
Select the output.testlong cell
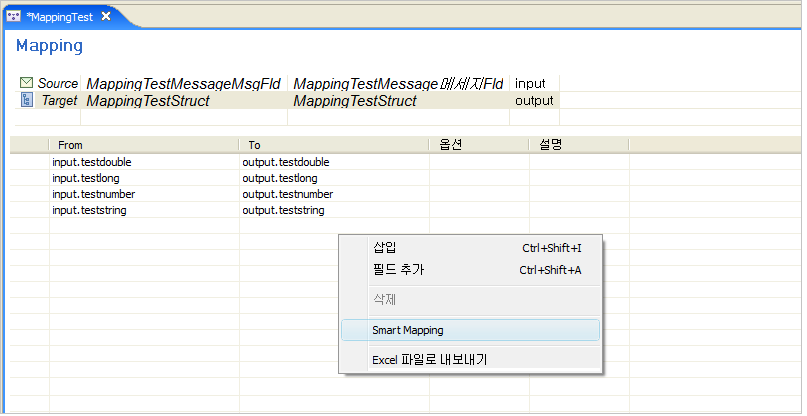pos(335,178)
